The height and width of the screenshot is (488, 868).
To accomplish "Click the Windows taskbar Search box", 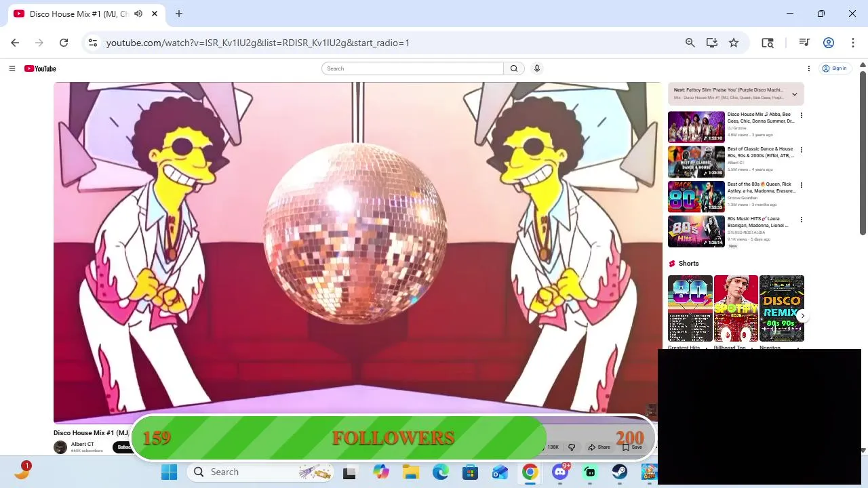I will tap(260, 472).
